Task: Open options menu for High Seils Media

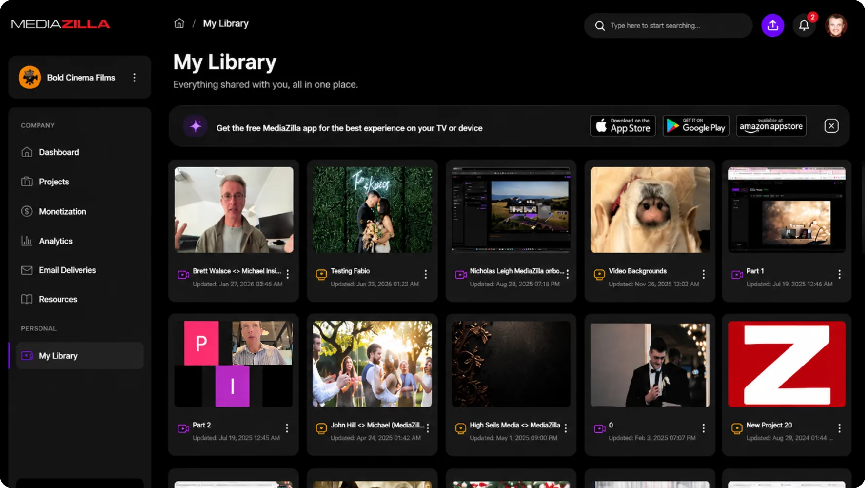Action: coord(566,428)
